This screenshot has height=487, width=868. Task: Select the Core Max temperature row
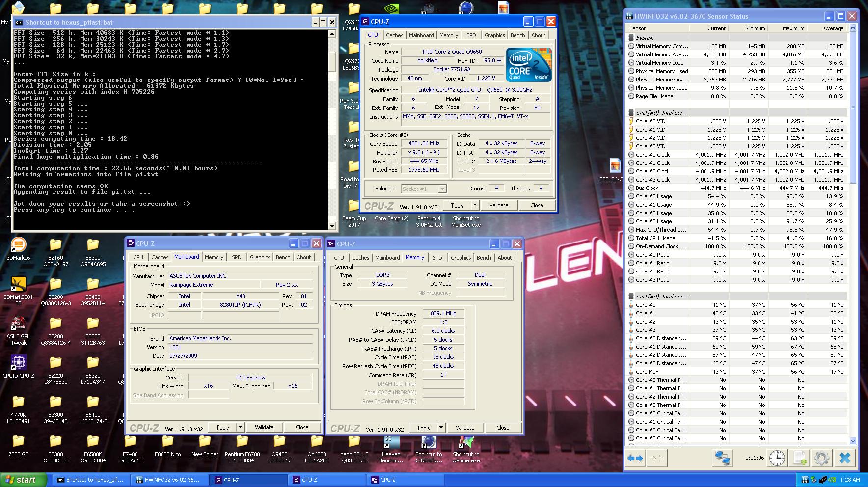[x=736, y=372]
